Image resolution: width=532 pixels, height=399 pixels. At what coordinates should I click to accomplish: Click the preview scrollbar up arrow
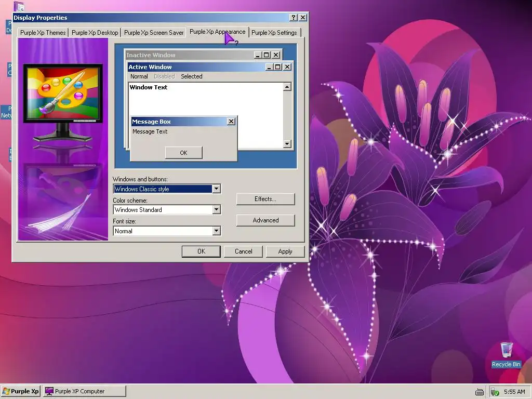click(x=287, y=87)
